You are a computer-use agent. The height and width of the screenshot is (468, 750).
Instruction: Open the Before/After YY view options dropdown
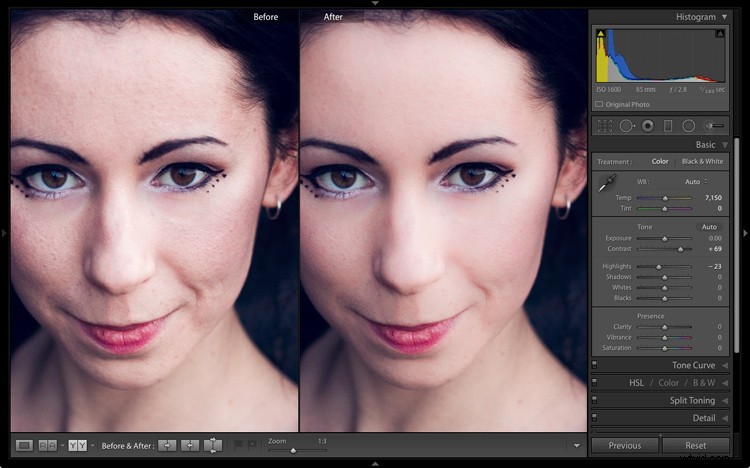coord(92,446)
